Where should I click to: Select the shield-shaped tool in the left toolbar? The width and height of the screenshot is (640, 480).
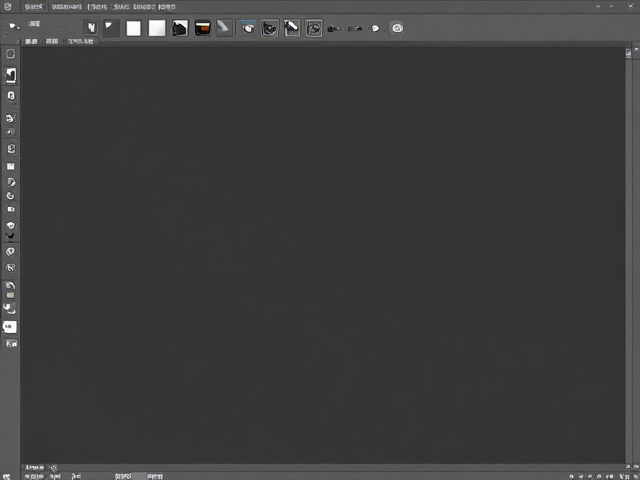[11, 251]
